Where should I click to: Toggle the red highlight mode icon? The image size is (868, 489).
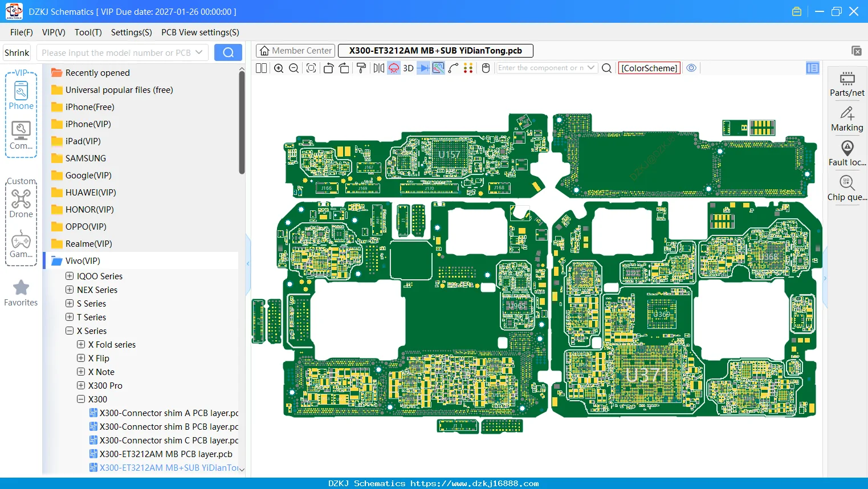tap(394, 68)
